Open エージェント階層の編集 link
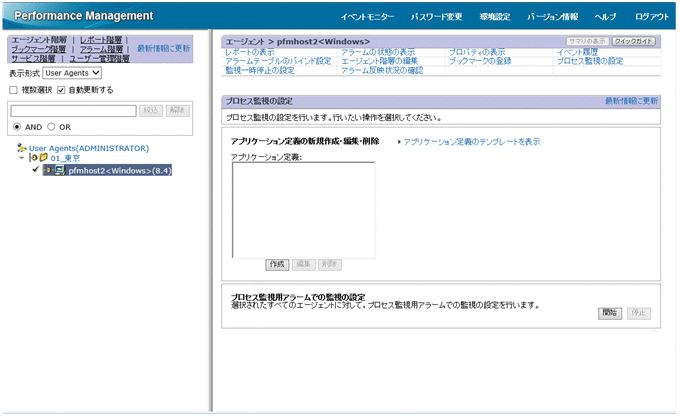 [379, 61]
